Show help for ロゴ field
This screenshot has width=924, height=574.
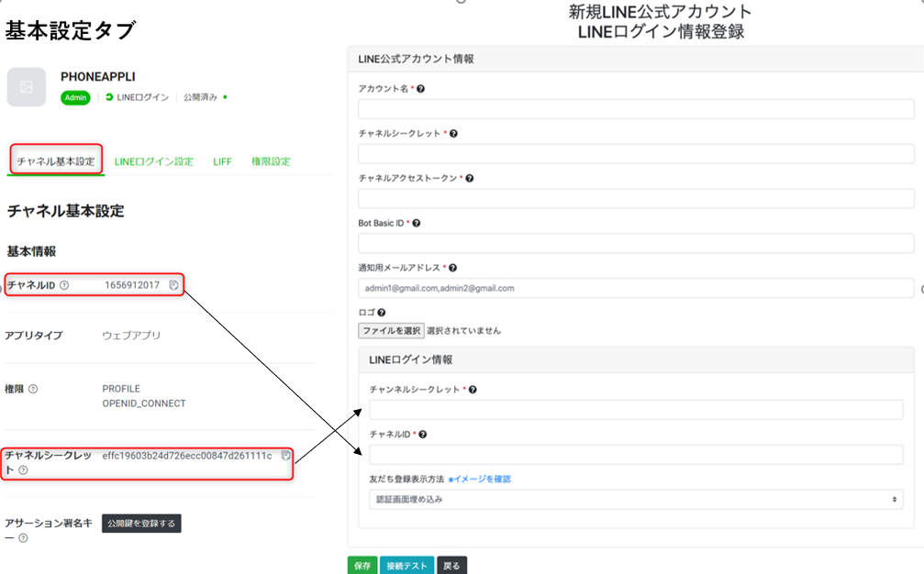(382, 313)
